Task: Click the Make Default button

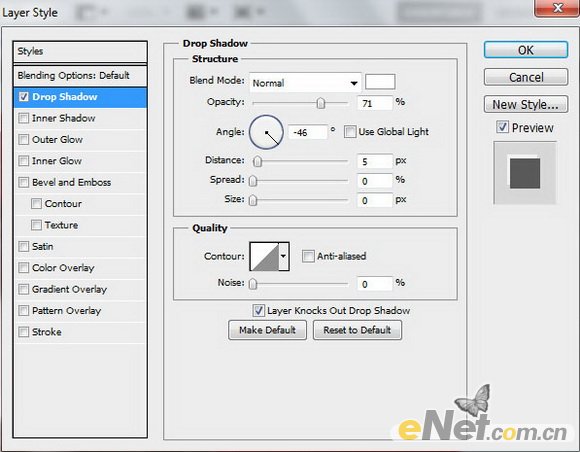Action: click(267, 330)
